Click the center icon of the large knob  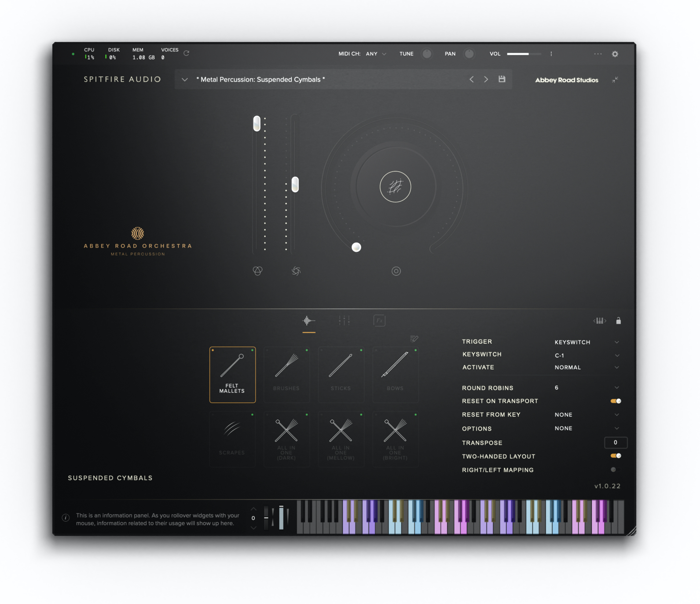tap(395, 187)
